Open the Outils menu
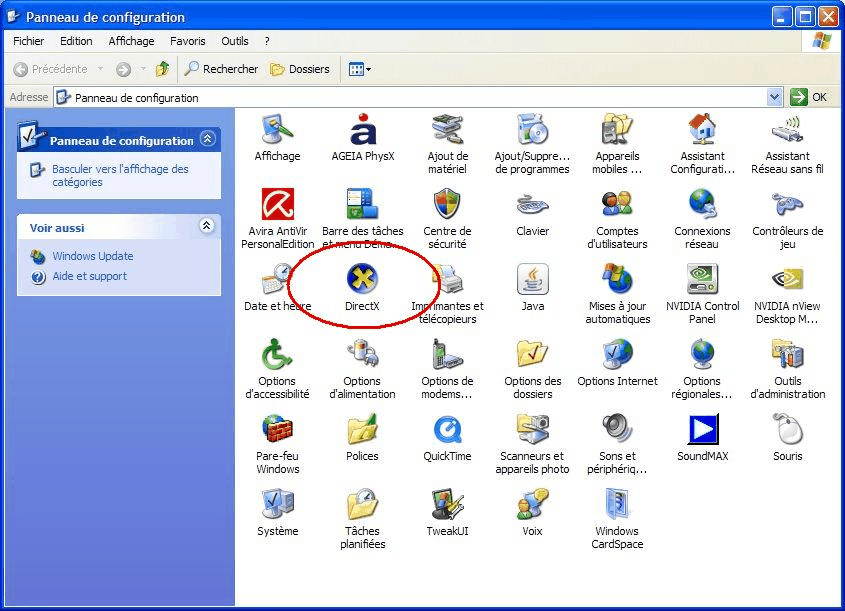 235,41
